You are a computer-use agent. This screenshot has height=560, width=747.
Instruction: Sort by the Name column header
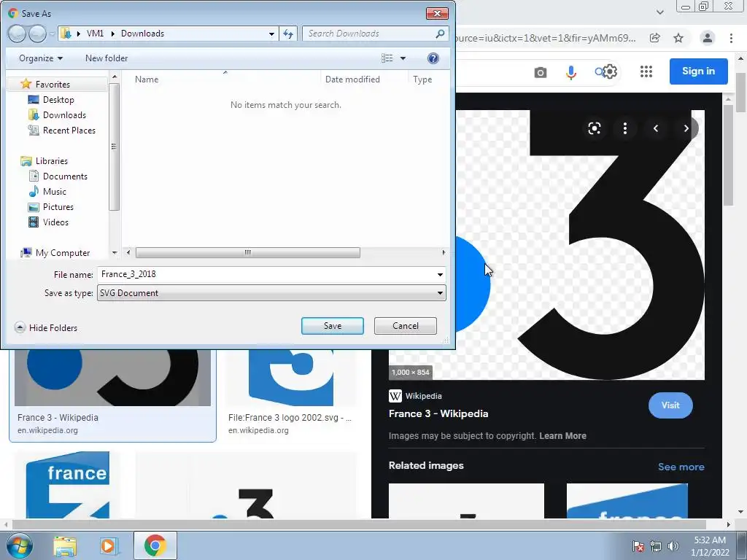click(x=146, y=79)
